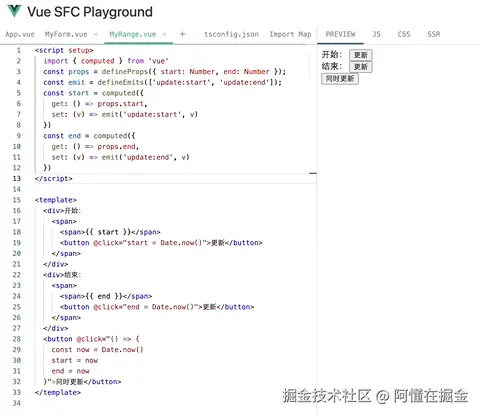Click line number 28 in gutter
Viewport: 480px width, 416px height.
pos(17,339)
